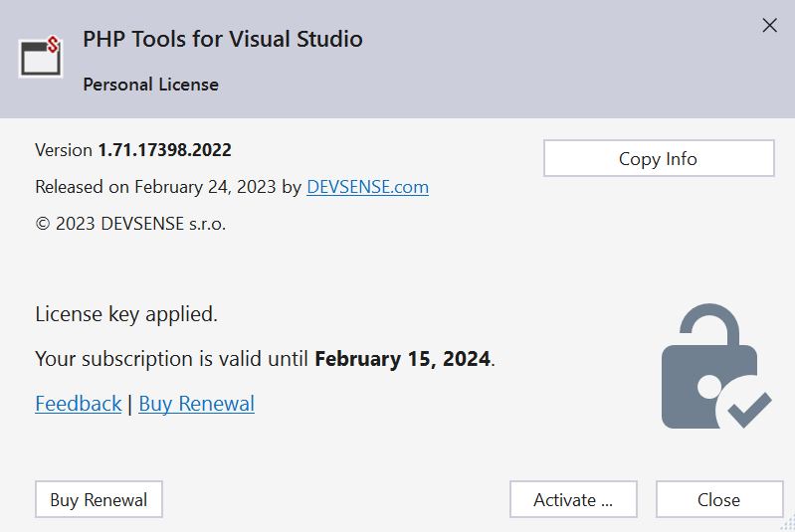
Task: Click the PHP Tools for Visual Studio title
Action: (222, 40)
